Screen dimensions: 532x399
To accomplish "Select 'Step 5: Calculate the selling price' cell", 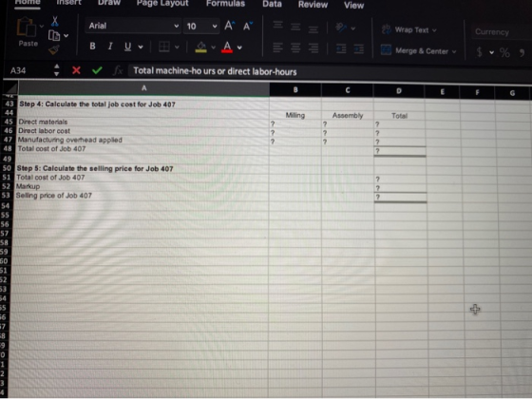I will (x=142, y=169).
